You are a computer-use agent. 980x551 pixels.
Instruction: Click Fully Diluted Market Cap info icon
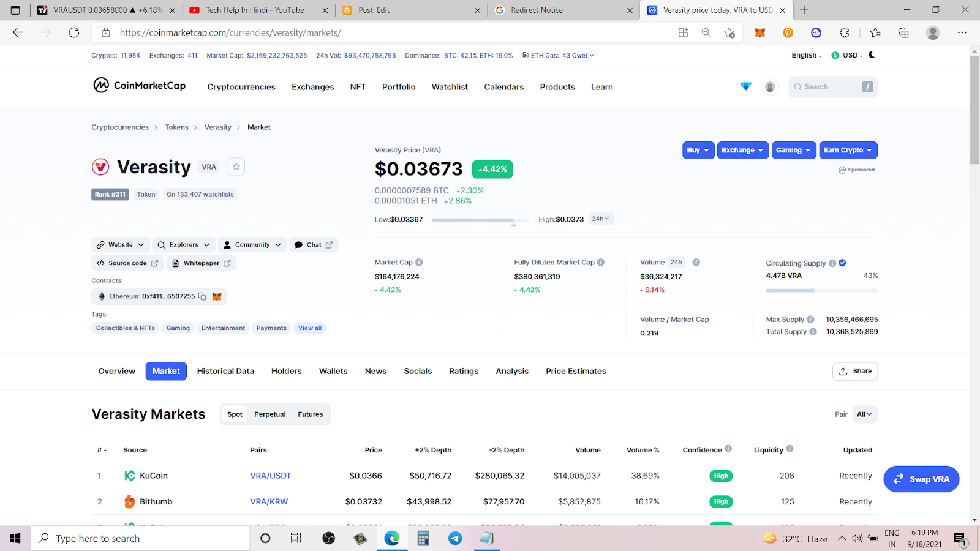(601, 262)
